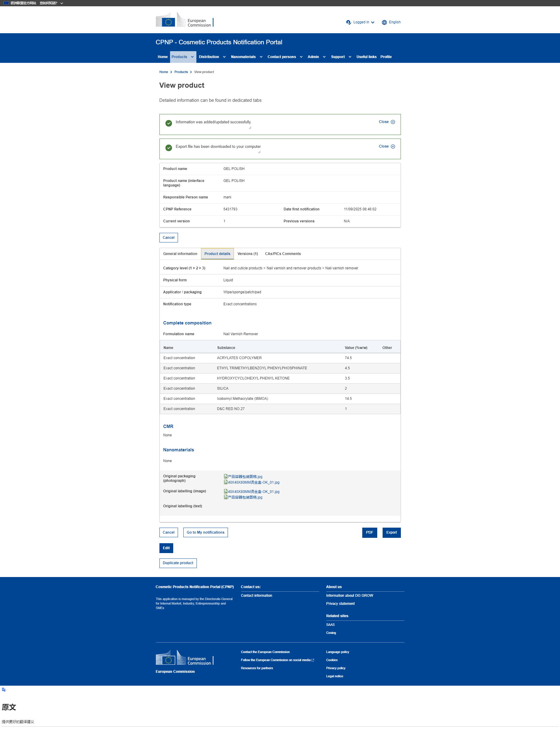
Task: Open first file icon under Original packaging
Action: [226, 476]
